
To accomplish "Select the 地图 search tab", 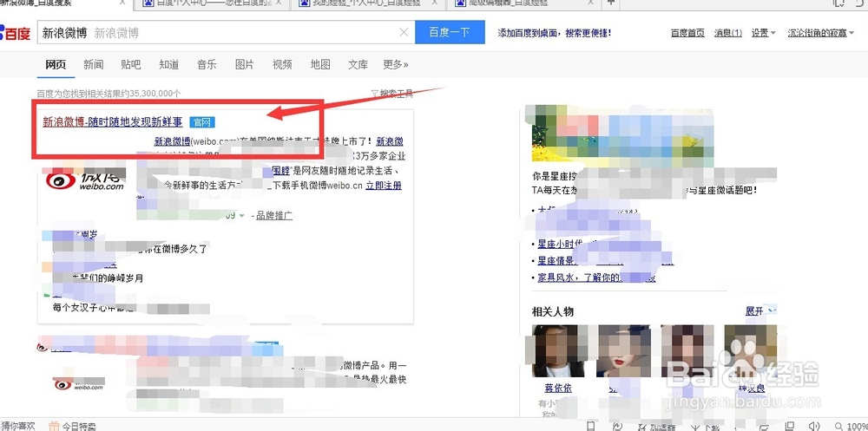I will [x=320, y=65].
